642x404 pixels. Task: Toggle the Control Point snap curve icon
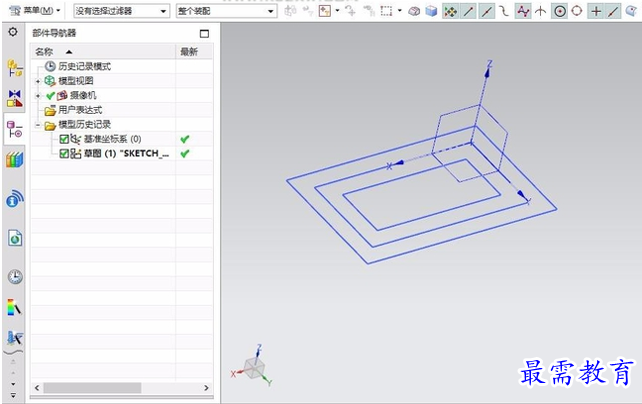pos(504,11)
